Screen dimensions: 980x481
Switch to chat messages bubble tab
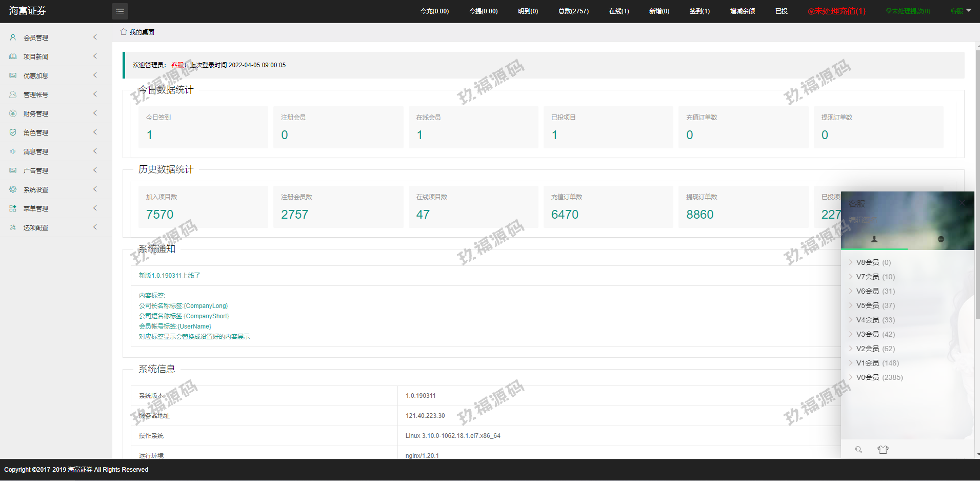(941, 239)
